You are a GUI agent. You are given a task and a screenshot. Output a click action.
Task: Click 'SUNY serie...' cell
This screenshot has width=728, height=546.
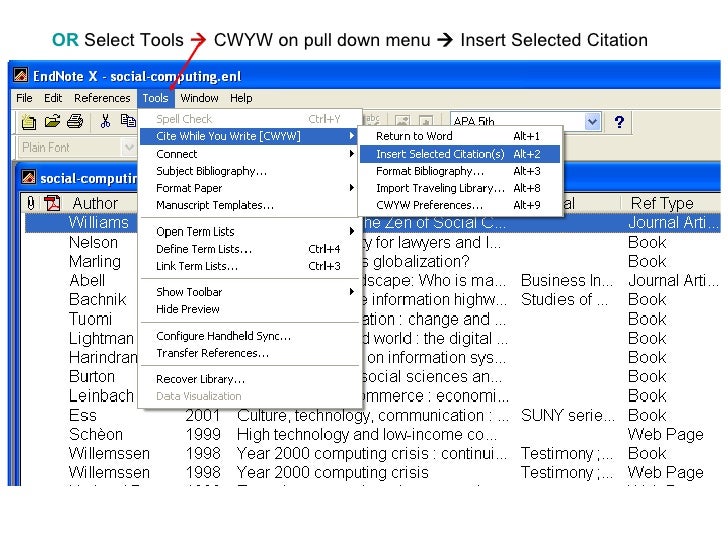567,415
